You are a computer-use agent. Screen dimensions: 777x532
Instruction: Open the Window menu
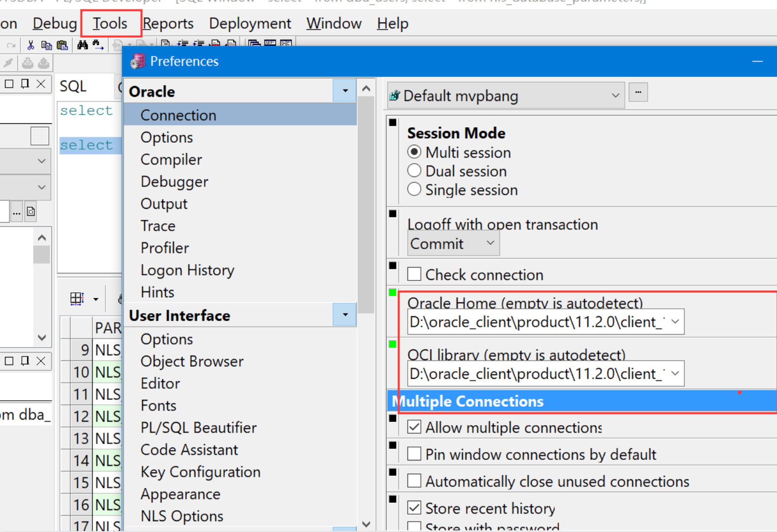point(334,23)
